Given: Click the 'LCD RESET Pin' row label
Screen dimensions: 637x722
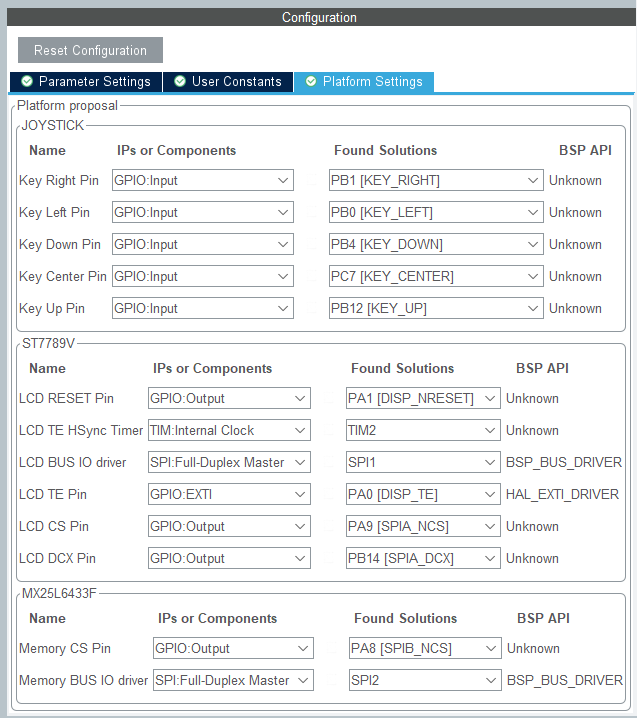Looking at the screenshot, I should coord(66,398).
